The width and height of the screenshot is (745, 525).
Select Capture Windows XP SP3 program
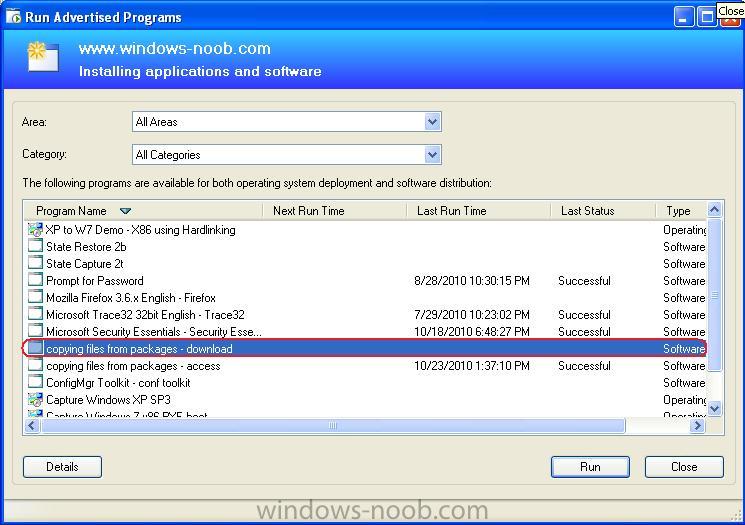108,400
